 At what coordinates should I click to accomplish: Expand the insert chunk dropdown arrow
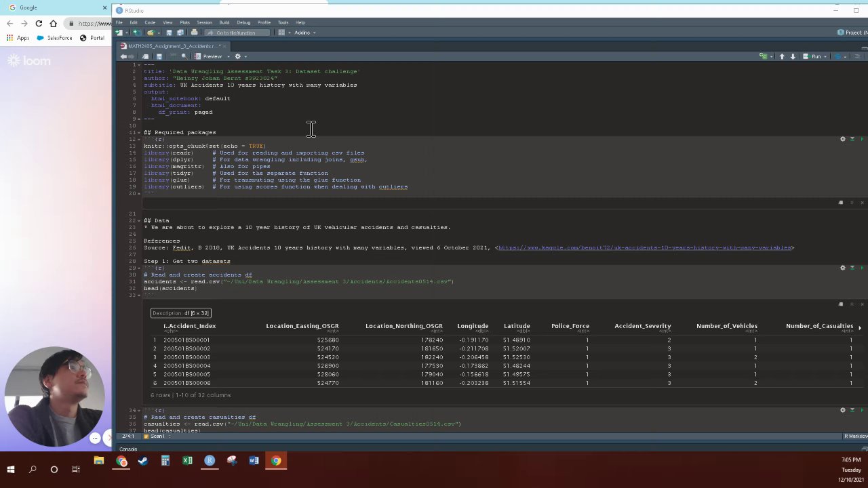click(x=770, y=56)
